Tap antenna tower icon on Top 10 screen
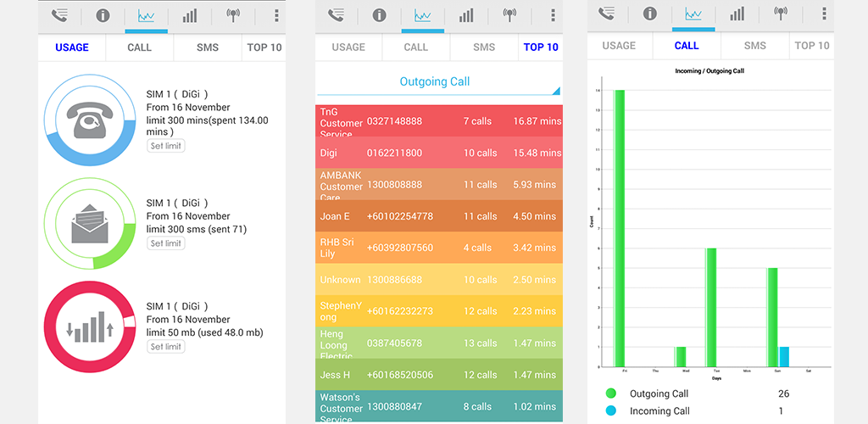The width and height of the screenshot is (868, 424). (x=509, y=15)
